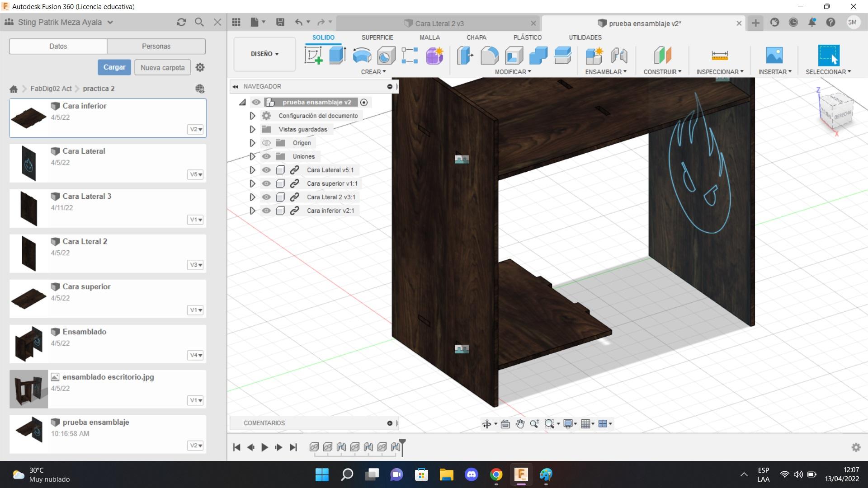
Task: Open version dropdown V5 for Cara Lateral
Action: pyautogui.click(x=195, y=174)
